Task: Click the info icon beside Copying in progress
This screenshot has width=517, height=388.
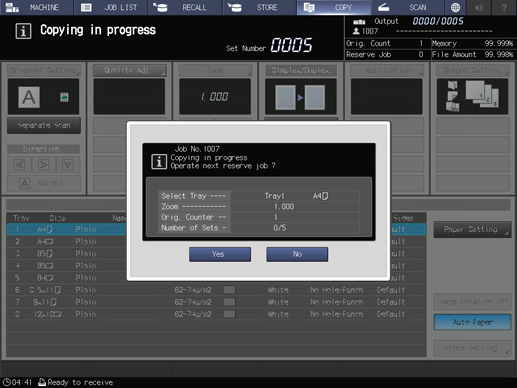Action: (x=23, y=31)
